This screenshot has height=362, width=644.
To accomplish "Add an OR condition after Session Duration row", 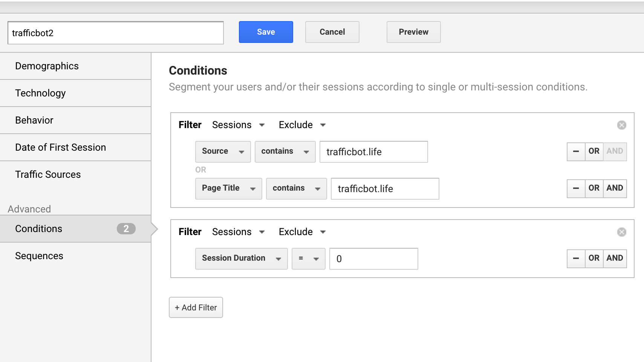I will 594,258.
